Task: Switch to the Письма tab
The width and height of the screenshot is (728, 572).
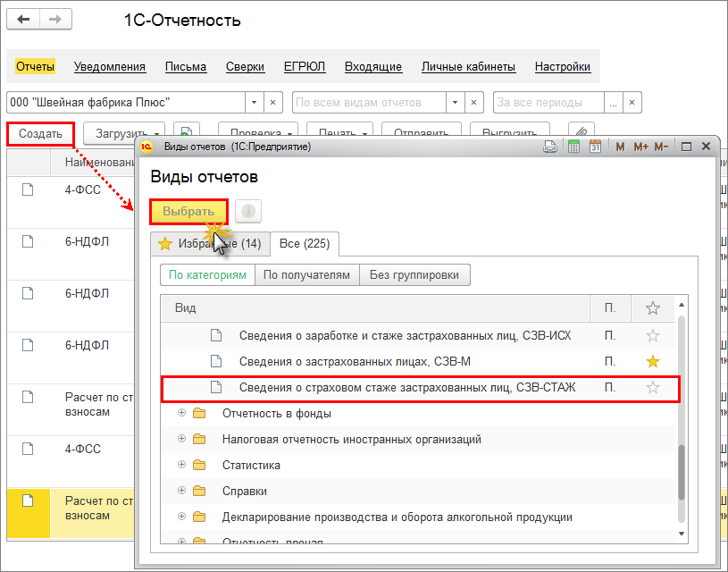Action: 186,67
